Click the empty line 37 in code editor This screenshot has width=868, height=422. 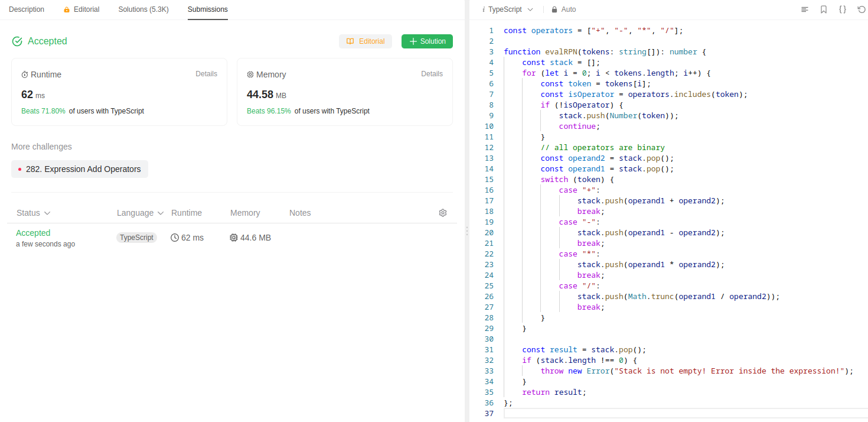(650, 413)
